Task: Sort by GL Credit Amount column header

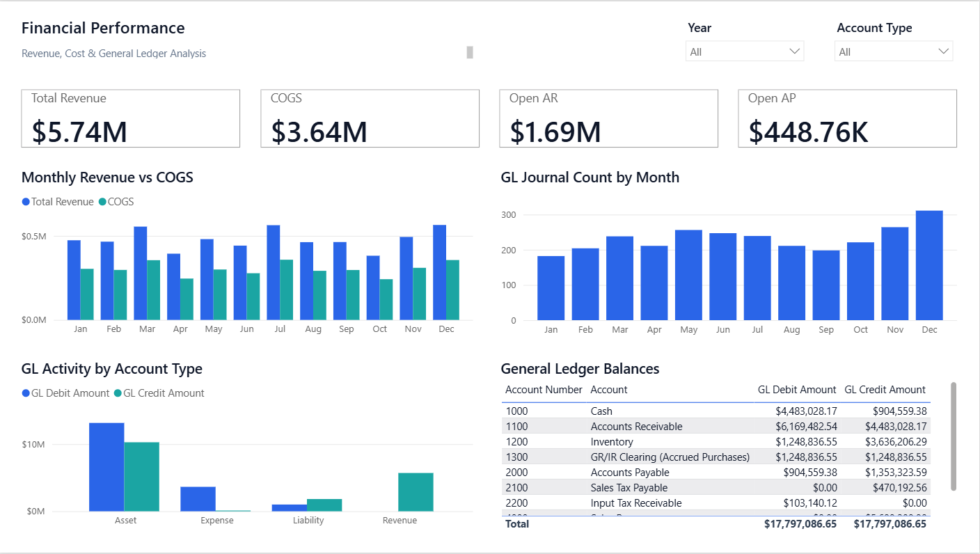Action: (x=885, y=390)
